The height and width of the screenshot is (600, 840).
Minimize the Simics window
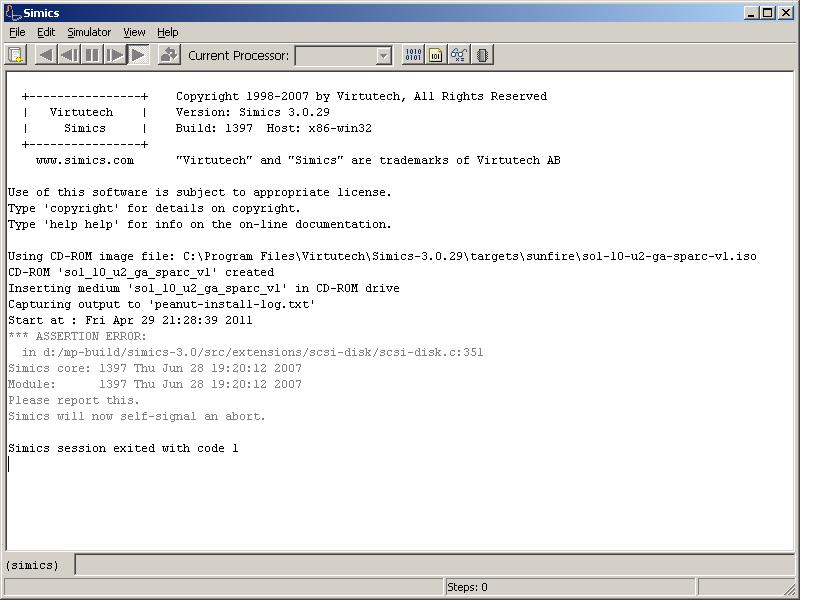point(751,13)
